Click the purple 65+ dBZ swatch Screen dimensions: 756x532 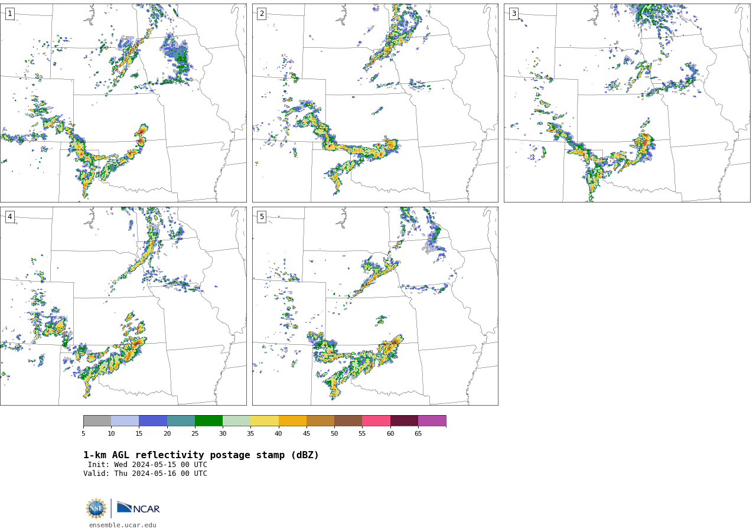(x=432, y=420)
